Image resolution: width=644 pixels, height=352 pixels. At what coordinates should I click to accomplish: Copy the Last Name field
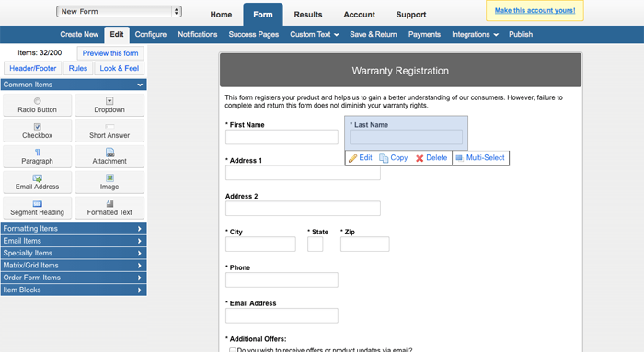coord(394,158)
